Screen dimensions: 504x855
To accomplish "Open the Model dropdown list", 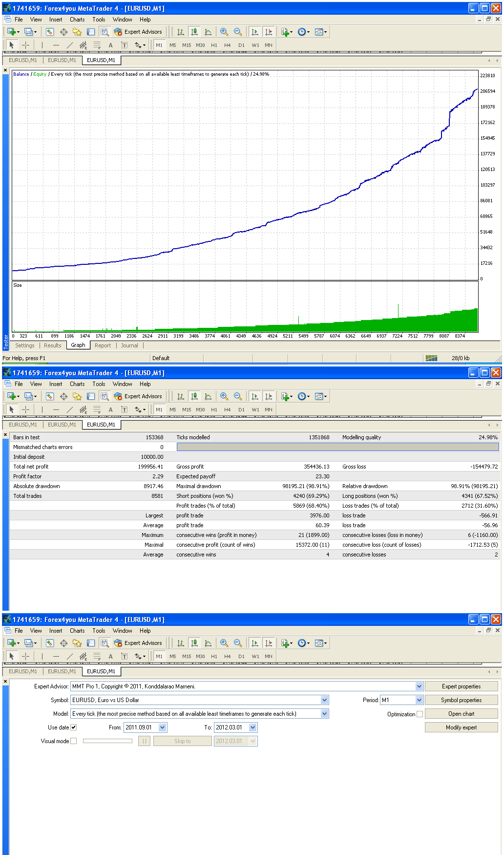I will coord(325,714).
